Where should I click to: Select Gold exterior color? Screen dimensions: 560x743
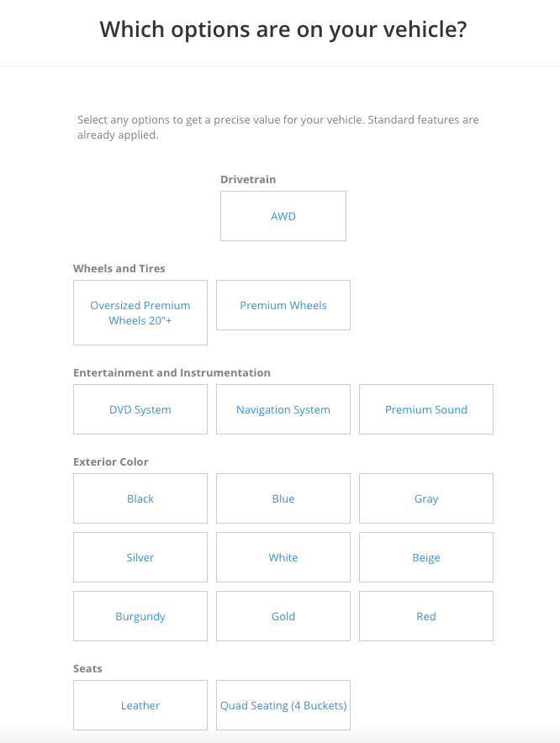(x=283, y=616)
